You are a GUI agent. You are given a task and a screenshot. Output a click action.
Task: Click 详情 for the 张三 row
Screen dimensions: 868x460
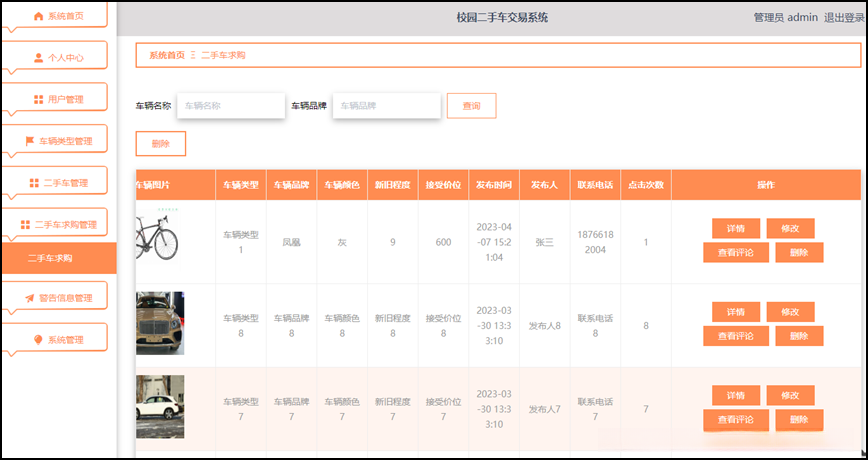tap(736, 229)
